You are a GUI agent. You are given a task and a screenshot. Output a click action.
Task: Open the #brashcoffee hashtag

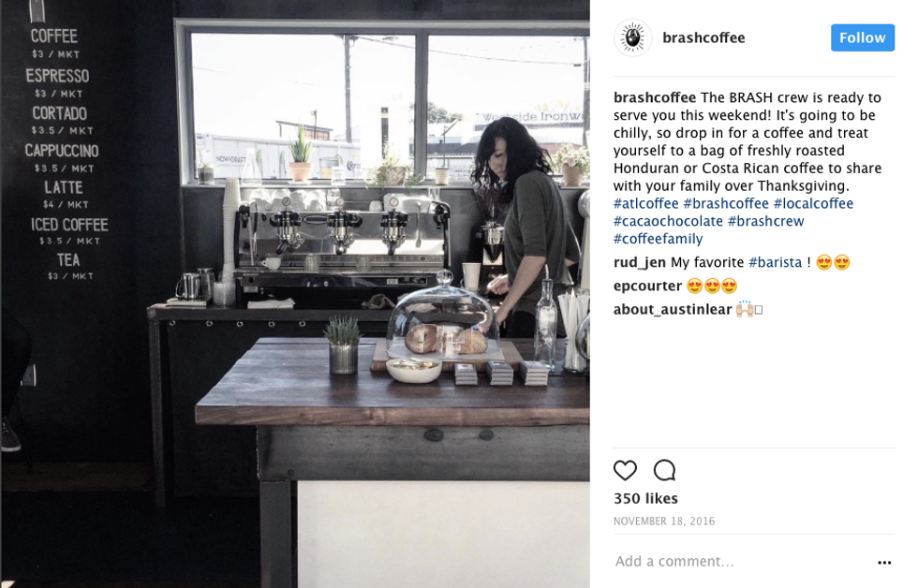click(x=726, y=203)
